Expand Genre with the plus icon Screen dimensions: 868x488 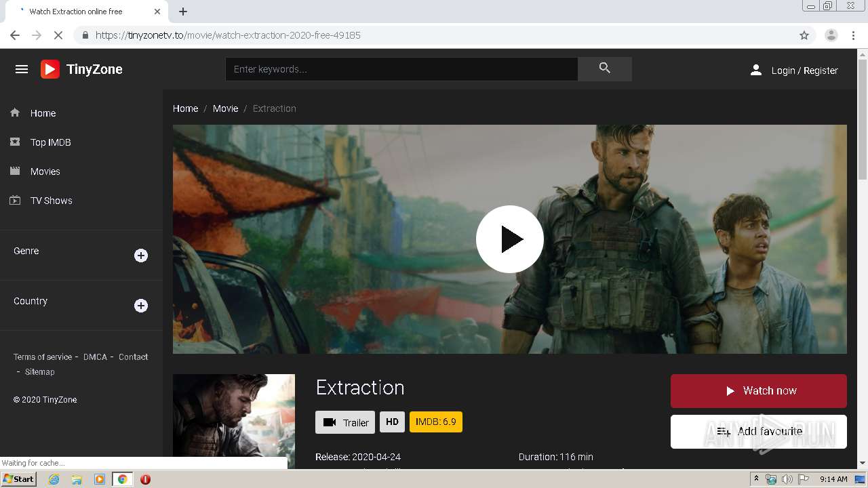tap(141, 256)
